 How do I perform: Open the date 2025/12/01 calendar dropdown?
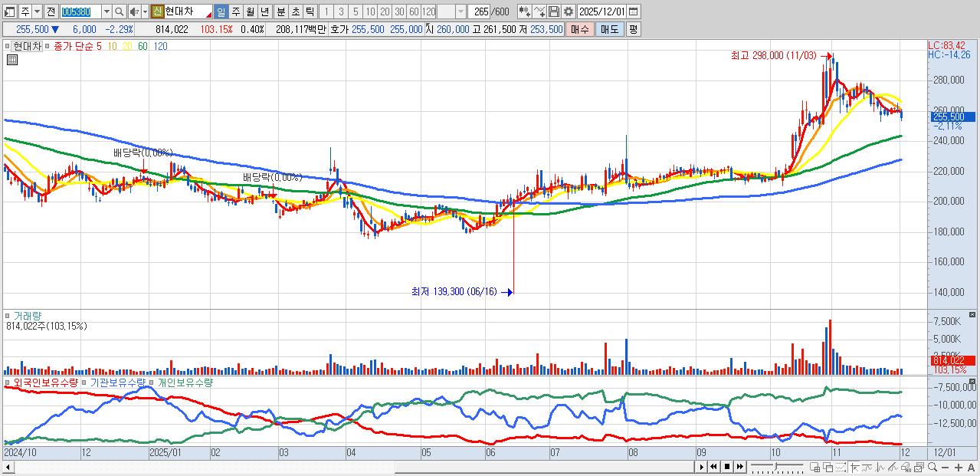(633, 11)
